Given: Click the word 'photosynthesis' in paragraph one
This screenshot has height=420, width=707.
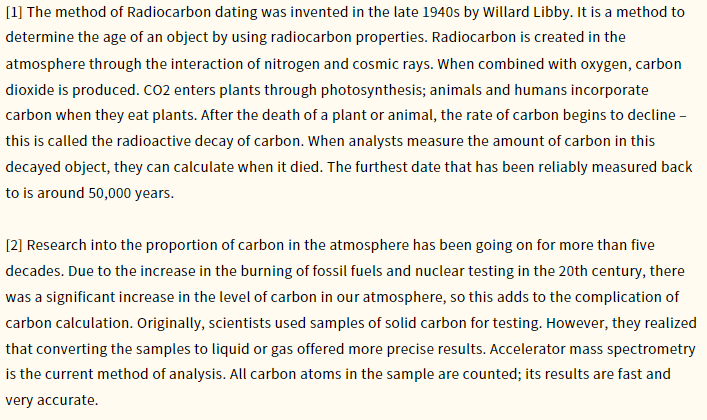Looking at the screenshot, I should tap(371, 90).
